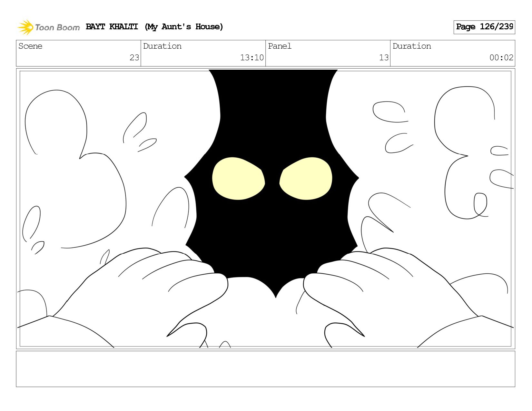Click the "Page 126/239" page indicator
This screenshot has width=532, height=411.
point(484,27)
